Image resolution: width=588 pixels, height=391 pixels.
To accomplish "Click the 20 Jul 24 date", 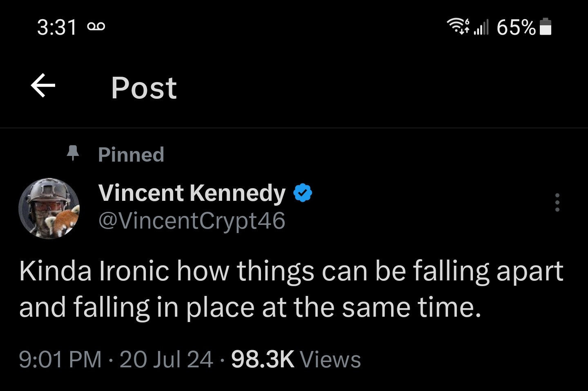I will [166, 360].
